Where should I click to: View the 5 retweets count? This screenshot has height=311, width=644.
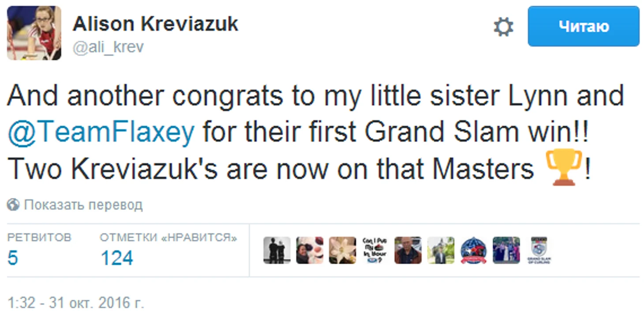pos(13,258)
